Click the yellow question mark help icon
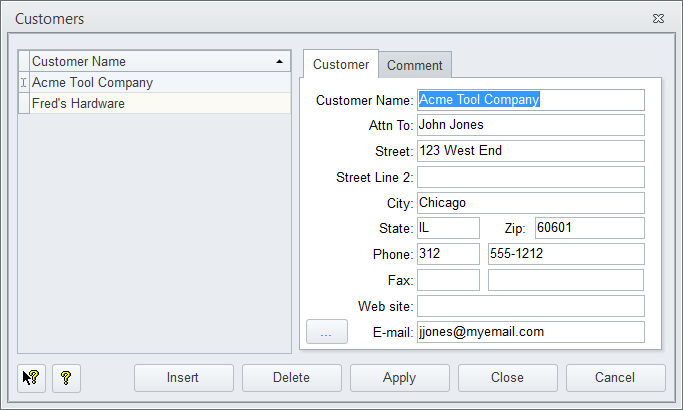683x410 pixels. pyautogui.click(x=67, y=378)
